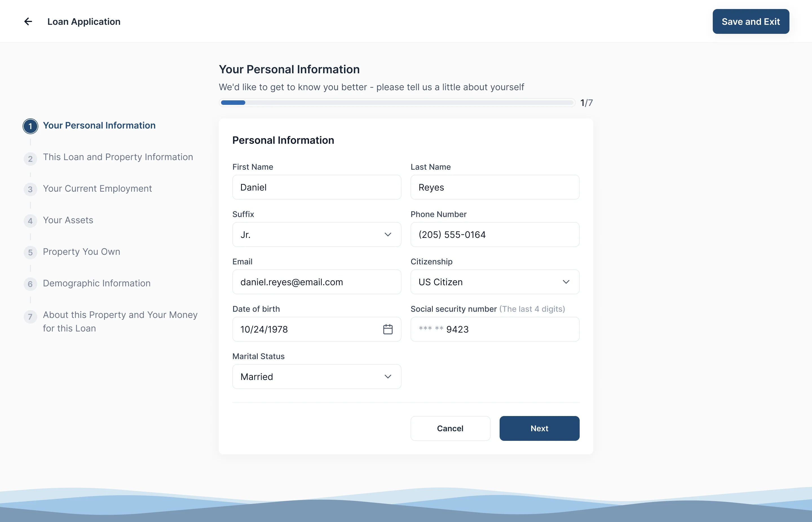812x522 pixels.
Task: Open the date of birth calendar icon
Action: [388, 329]
